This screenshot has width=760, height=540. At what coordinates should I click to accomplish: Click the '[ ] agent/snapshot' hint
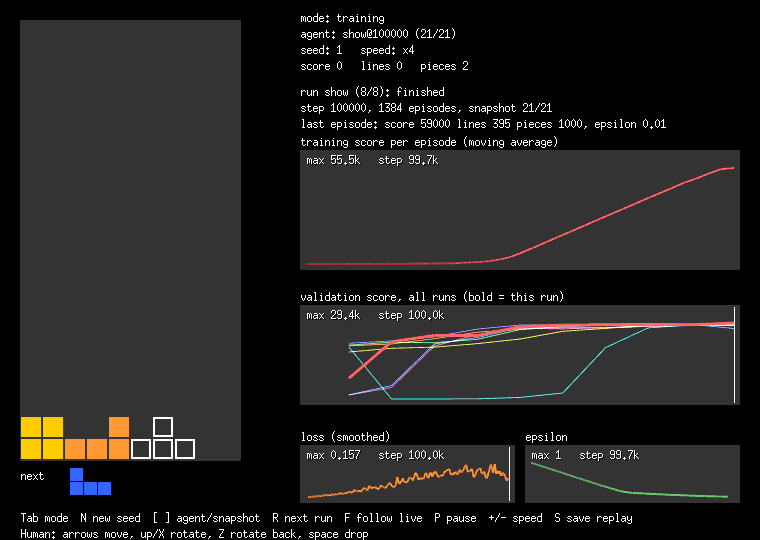click(206, 518)
